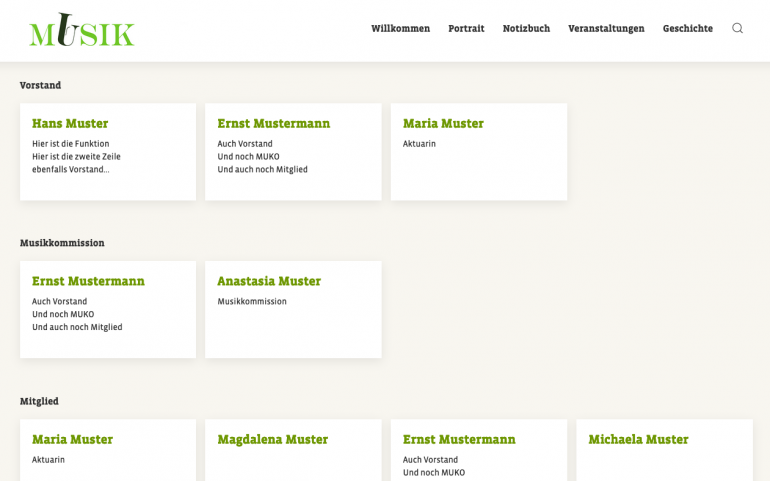
Task: Select Maria Muster in Mitglied section
Action: [108, 450]
